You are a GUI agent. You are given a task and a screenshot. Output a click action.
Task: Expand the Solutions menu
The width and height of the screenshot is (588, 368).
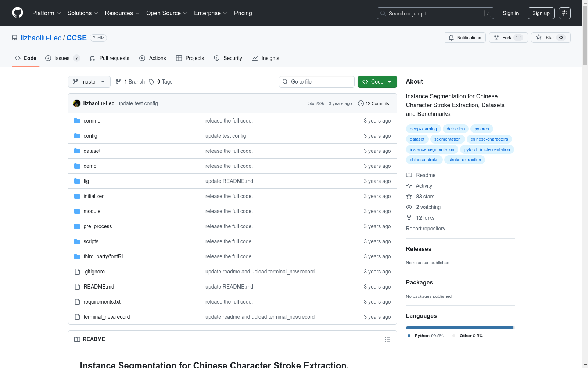(x=83, y=13)
